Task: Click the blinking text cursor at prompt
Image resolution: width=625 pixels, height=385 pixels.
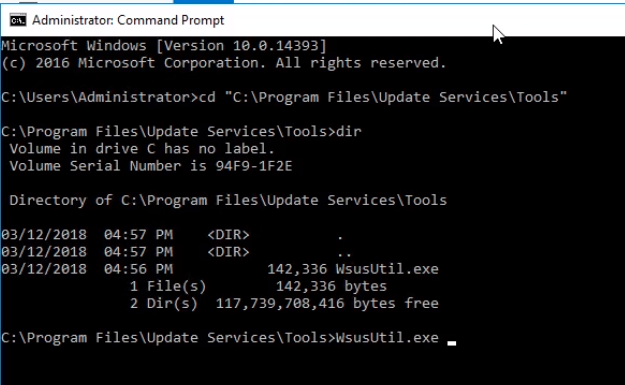Action: tap(452, 343)
